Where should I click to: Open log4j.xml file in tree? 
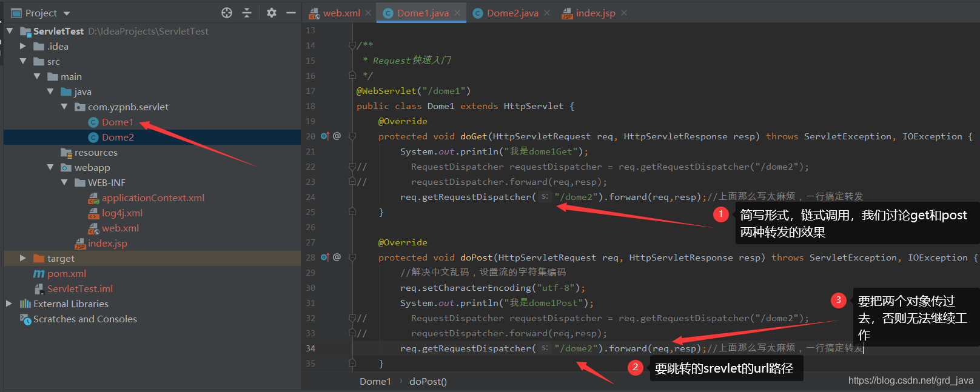(122, 213)
